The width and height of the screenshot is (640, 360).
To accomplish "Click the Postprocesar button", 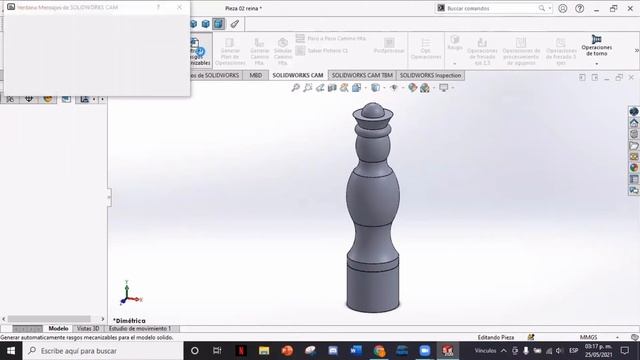I will coord(389,46).
